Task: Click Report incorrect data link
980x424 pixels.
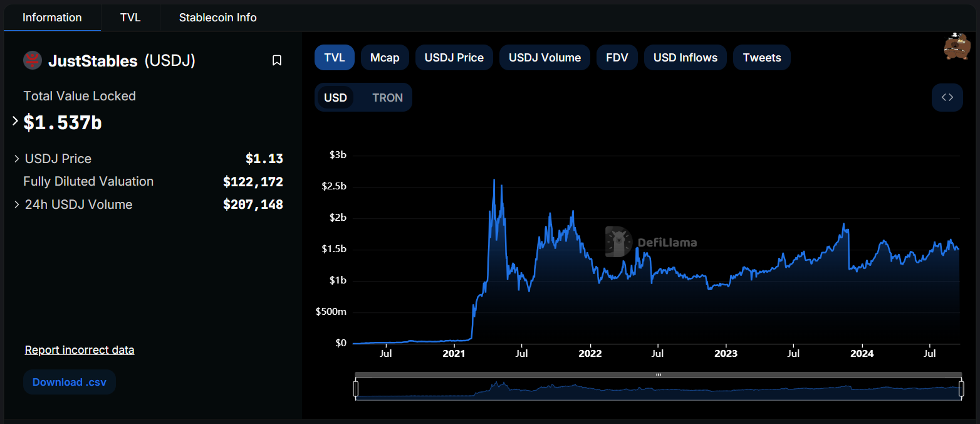Action: 80,350
